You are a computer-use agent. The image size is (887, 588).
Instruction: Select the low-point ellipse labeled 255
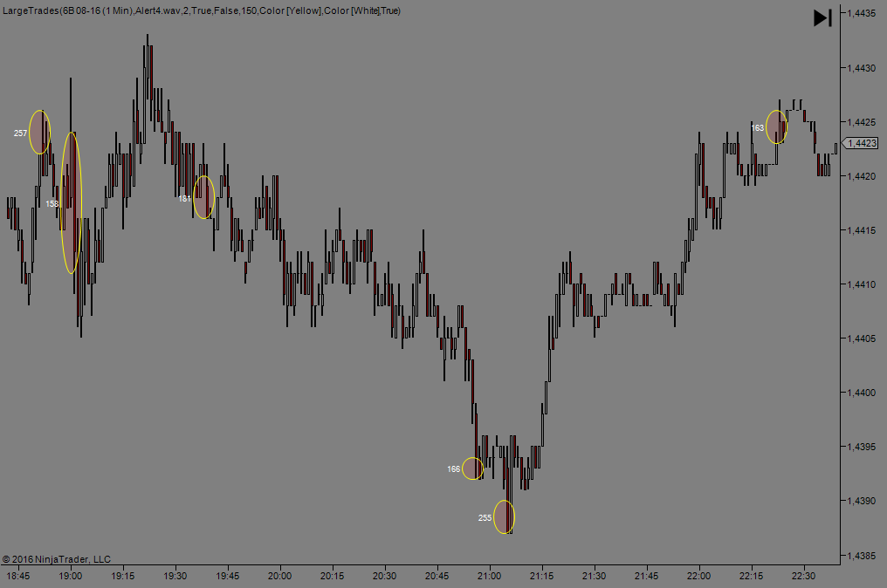click(x=504, y=517)
